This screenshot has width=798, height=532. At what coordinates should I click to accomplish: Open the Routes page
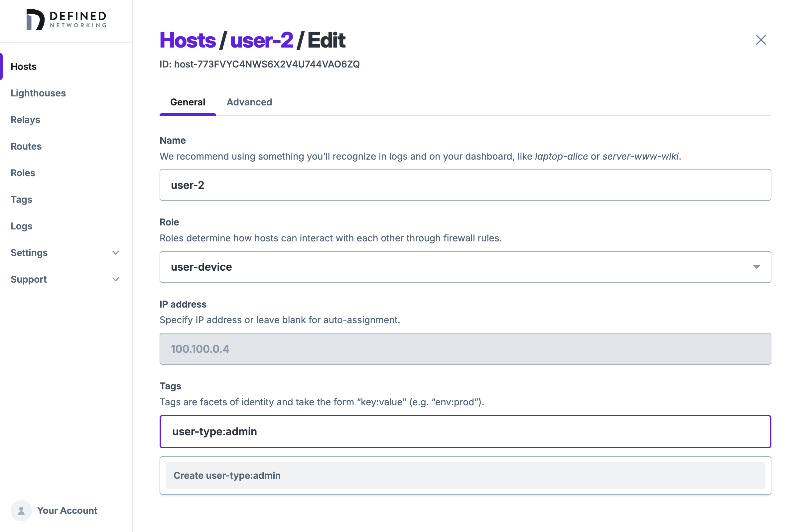coord(26,146)
